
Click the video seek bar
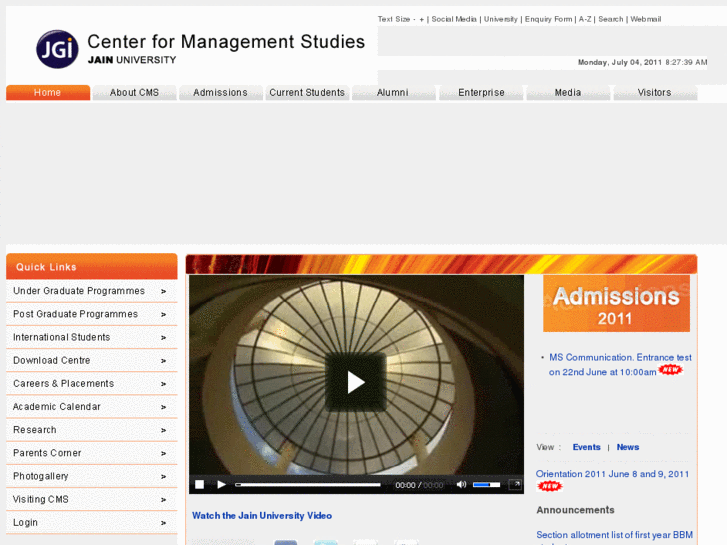point(308,485)
